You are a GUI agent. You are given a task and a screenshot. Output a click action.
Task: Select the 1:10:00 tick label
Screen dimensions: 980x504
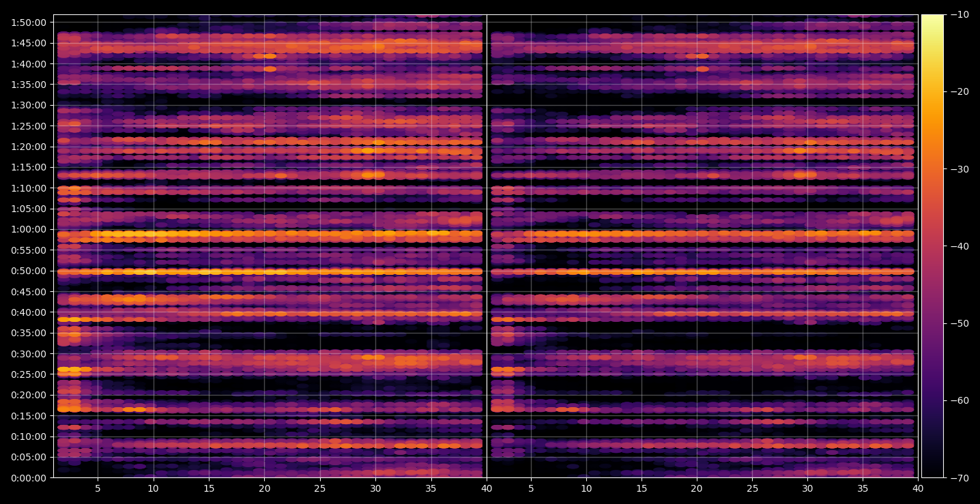(x=29, y=188)
